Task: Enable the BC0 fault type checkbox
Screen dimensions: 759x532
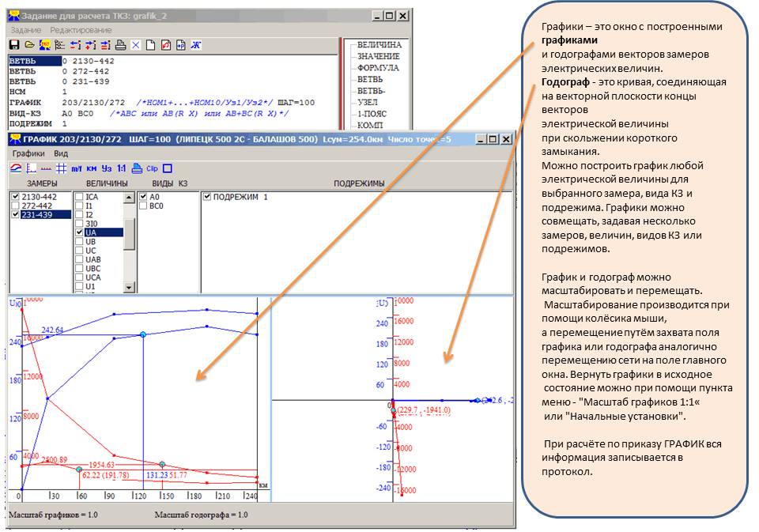Action: (143, 206)
